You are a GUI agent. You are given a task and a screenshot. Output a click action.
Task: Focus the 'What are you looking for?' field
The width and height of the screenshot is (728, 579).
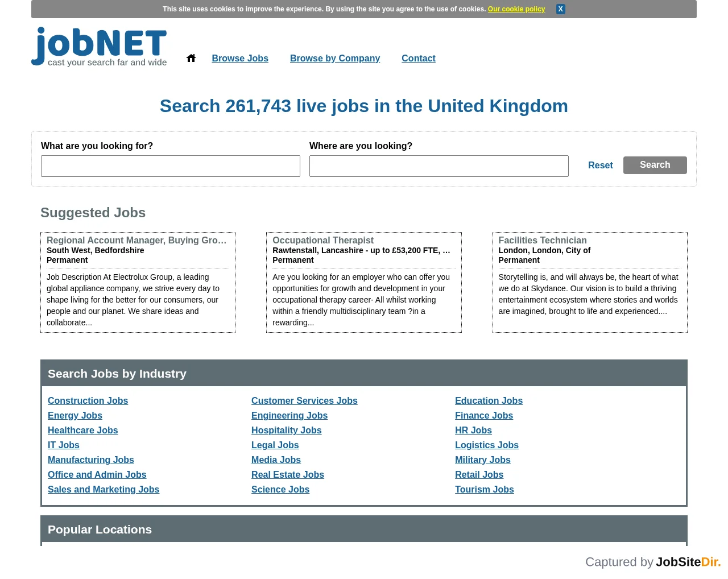171,166
